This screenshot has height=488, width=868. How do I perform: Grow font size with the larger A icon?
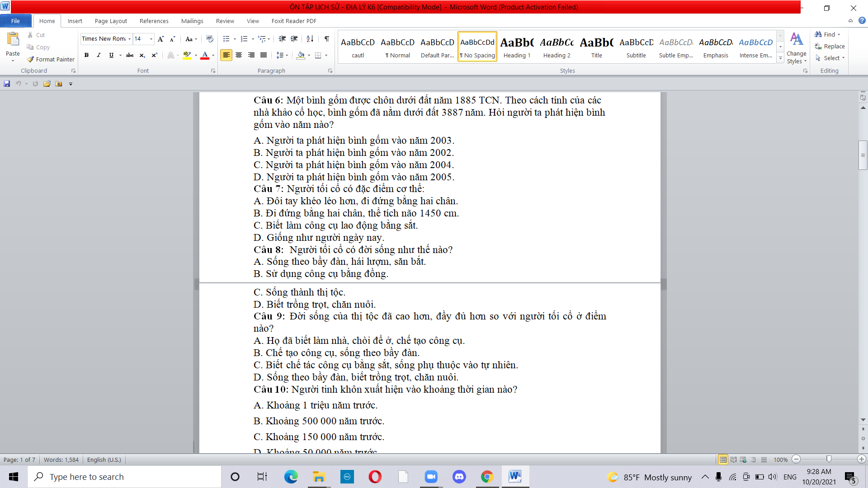pos(160,39)
